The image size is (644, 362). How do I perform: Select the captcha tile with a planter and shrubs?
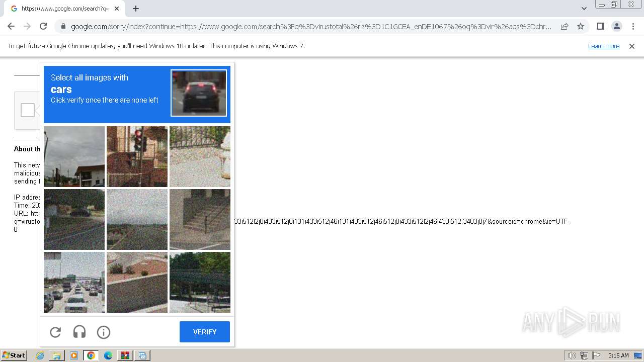pyautogui.click(x=137, y=282)
